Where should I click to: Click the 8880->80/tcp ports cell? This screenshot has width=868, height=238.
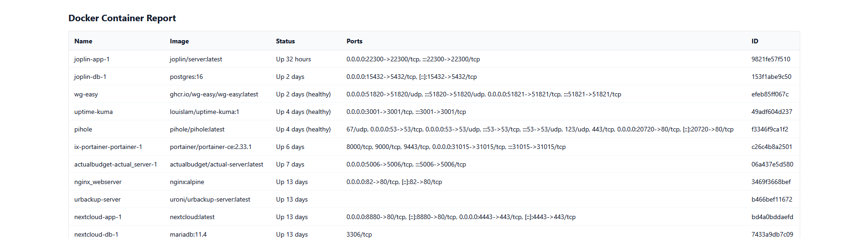(x=461, y=217)
